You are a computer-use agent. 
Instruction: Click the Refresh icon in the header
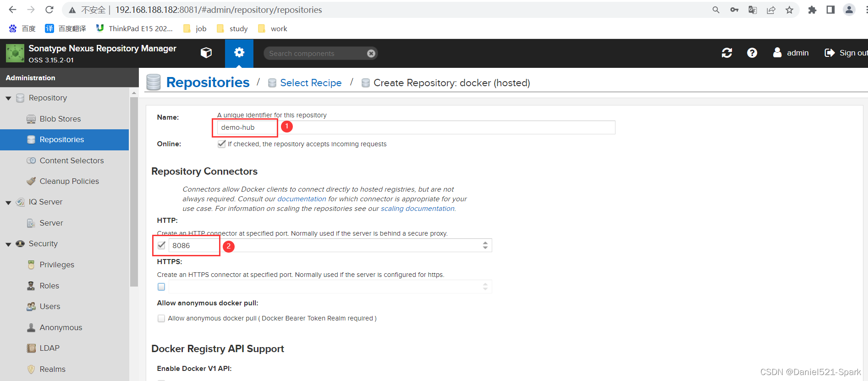click(726, 53)
